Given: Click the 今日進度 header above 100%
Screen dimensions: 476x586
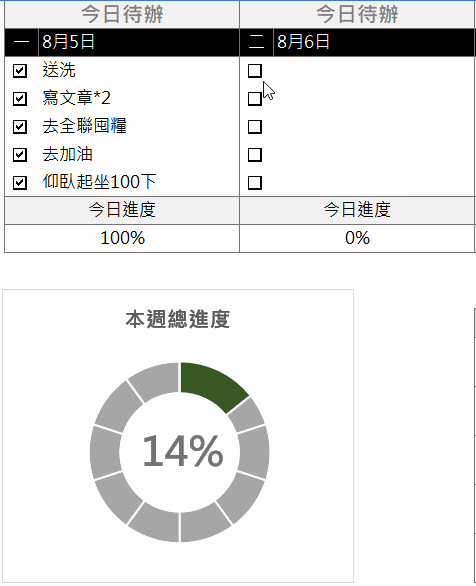Looking at the screenshot, I should click(122, 210).
